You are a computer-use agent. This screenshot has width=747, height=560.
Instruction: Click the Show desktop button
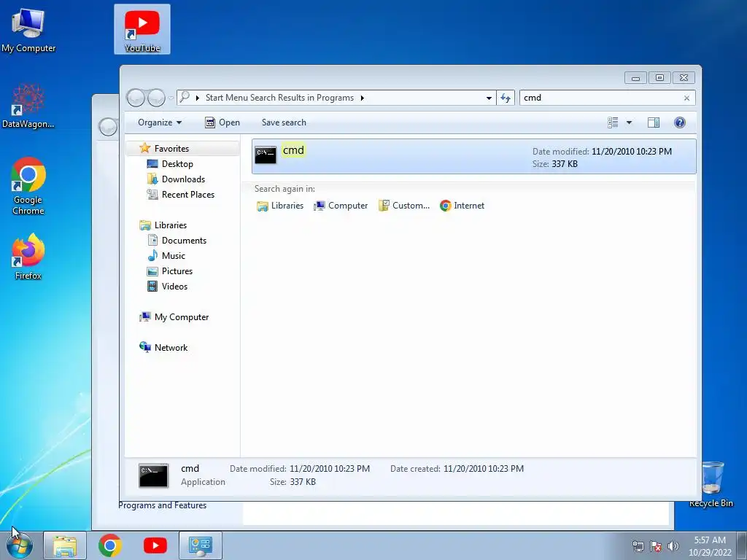[742, 545]
